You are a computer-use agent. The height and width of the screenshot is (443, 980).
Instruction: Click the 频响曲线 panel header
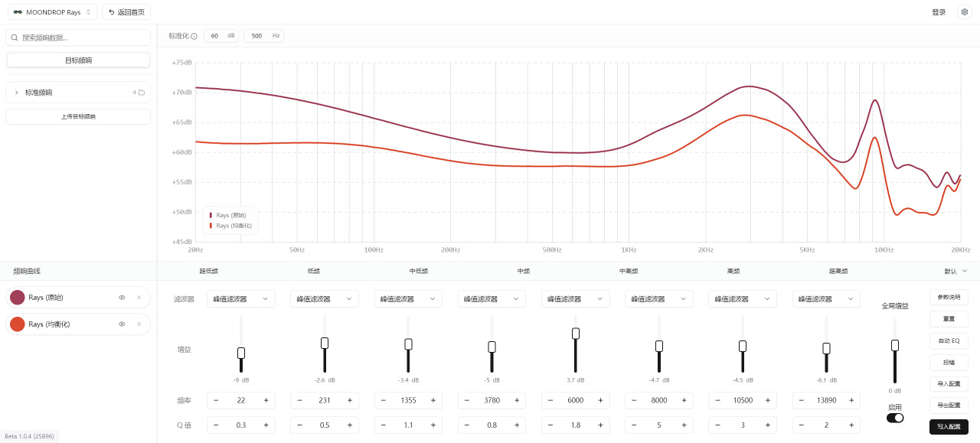click(27, 271)
